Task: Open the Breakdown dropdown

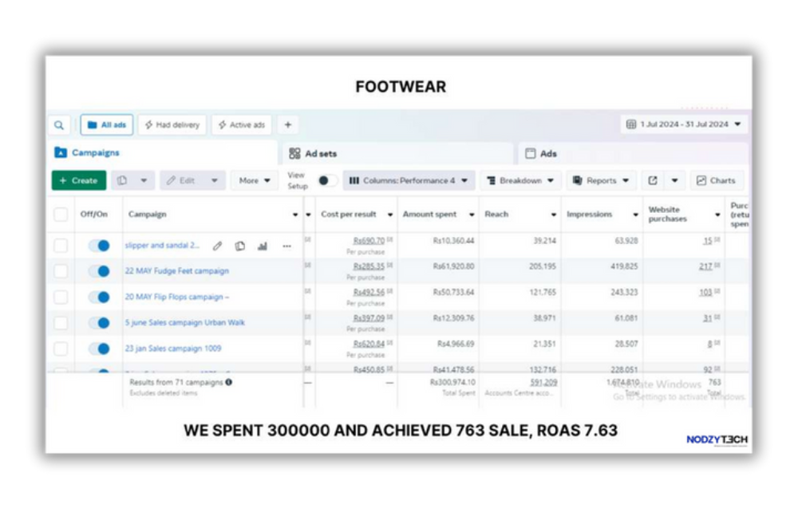Action: (520, 181)
